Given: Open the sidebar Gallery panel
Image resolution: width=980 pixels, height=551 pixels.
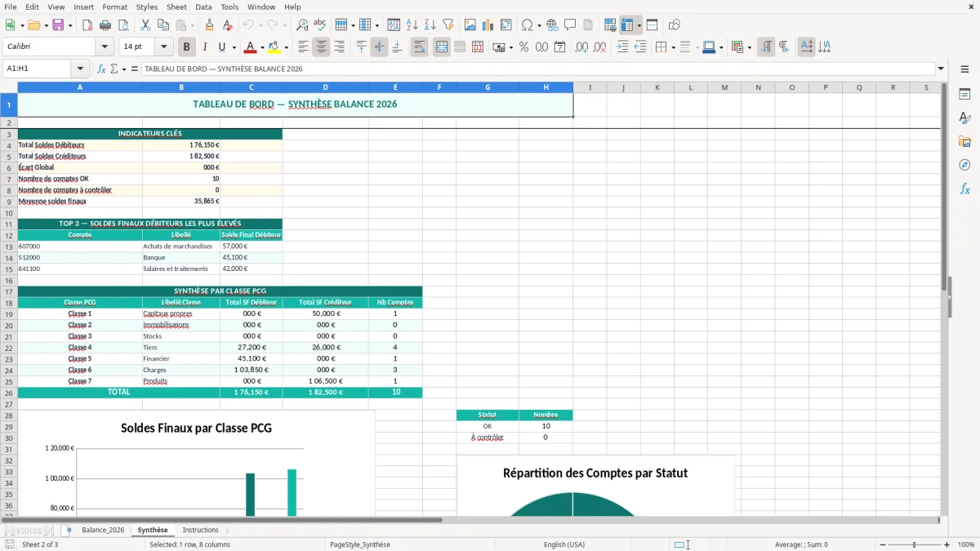Looking at the screenshot, I should pos(964,141).
